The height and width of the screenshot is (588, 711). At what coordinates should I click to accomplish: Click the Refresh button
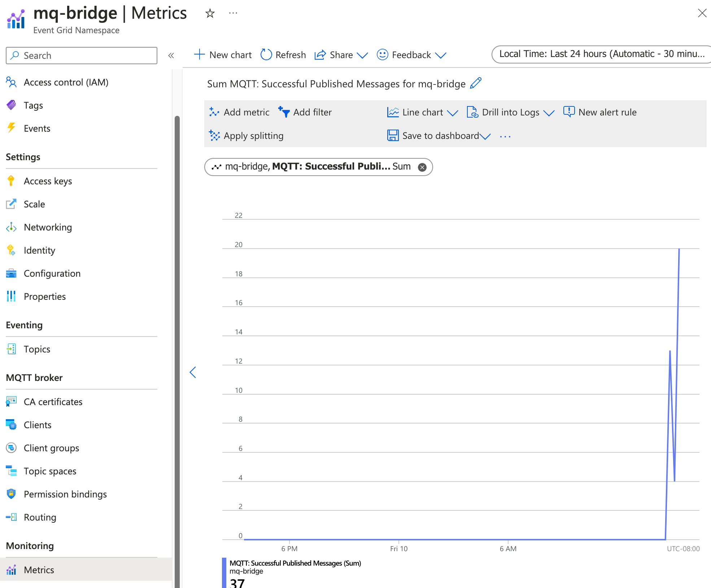pos(282,54)
